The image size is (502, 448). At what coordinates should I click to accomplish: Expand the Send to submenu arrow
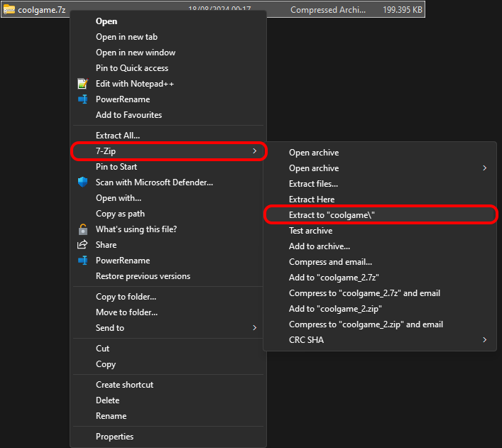(x=254, y=327)
